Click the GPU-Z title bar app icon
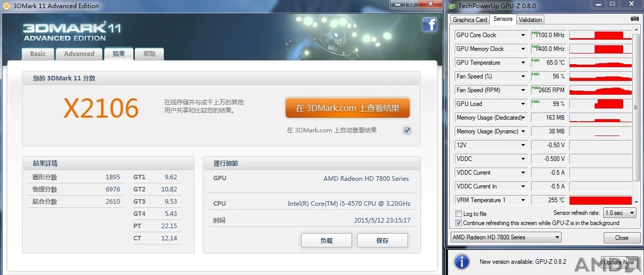 451,6
